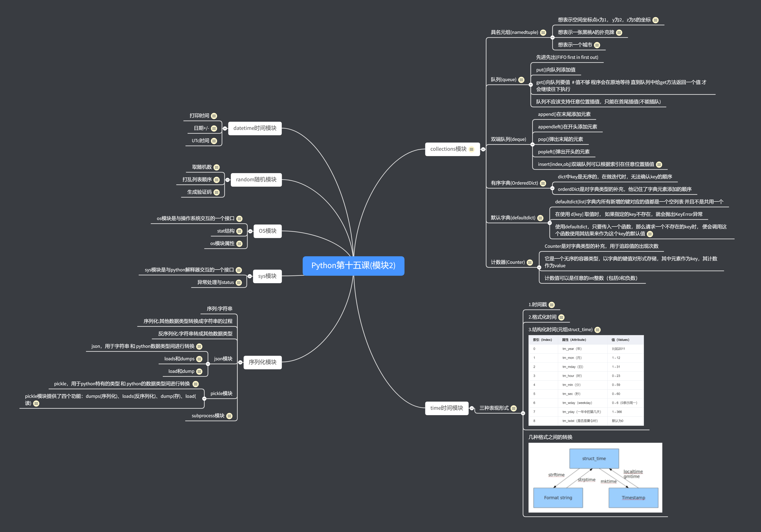
Task: Open note icon next to 默认字典(defaultdict)
Action: [x=540, y=218]
